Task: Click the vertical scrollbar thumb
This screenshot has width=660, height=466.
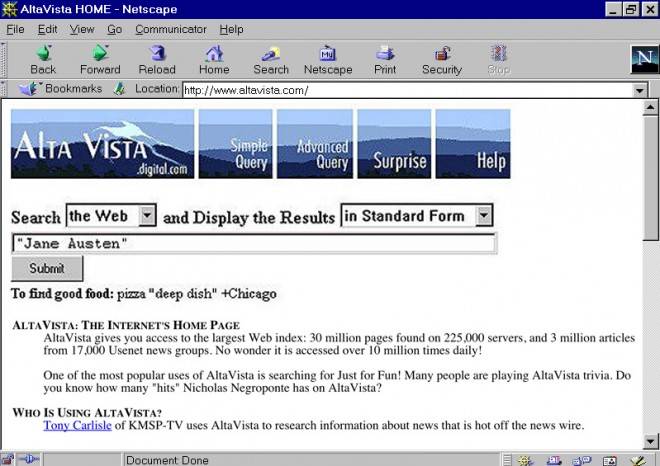Action: coord(650,178)
